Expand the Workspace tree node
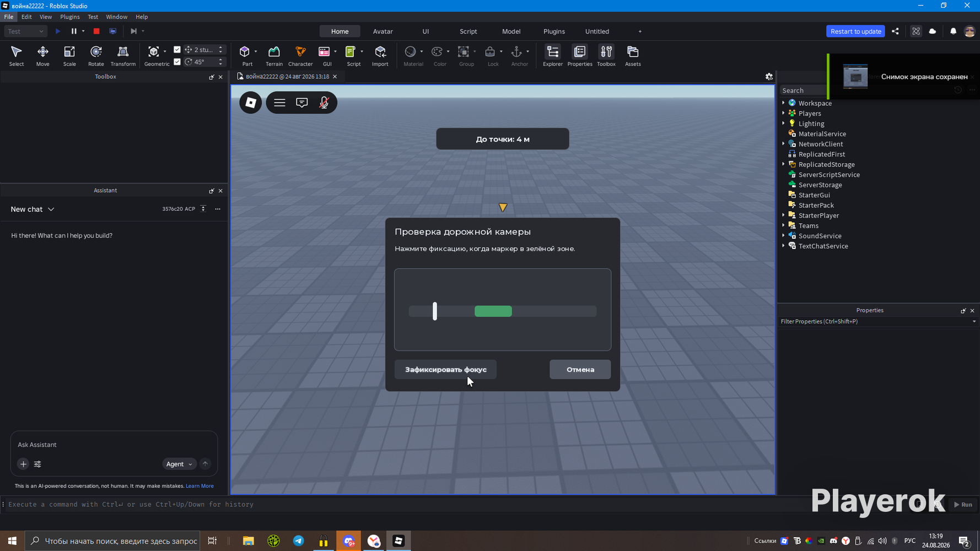 (783, 103)
